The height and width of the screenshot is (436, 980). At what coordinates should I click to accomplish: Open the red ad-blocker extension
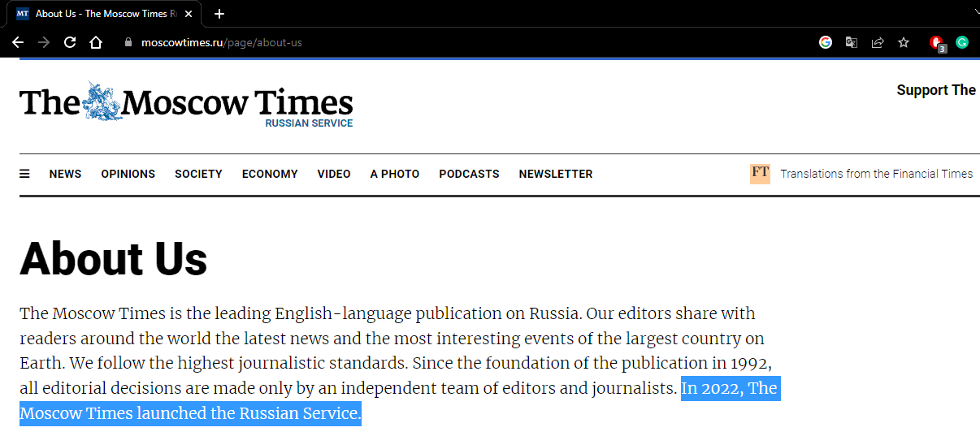tap(937, 43)
